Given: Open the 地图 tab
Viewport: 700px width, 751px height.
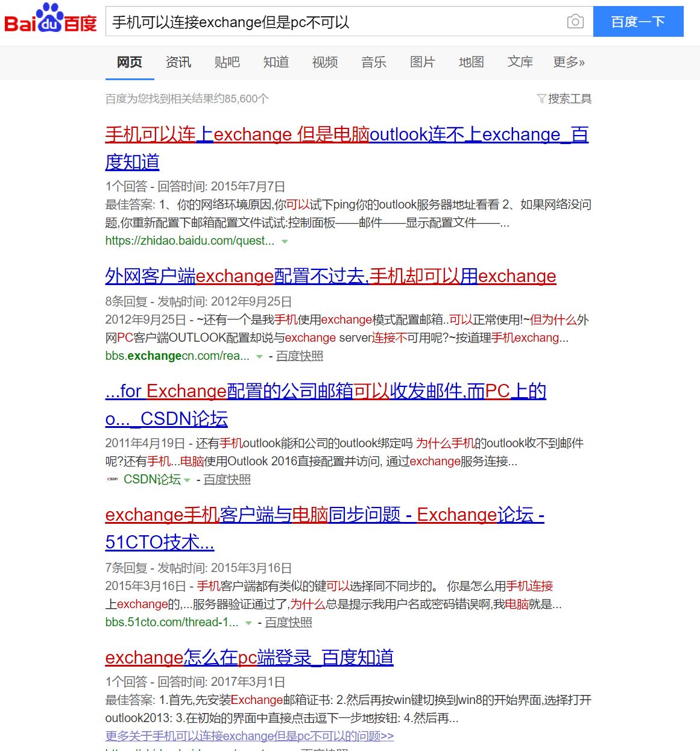Looking at the screenshot, I should (x=471, y=62).
